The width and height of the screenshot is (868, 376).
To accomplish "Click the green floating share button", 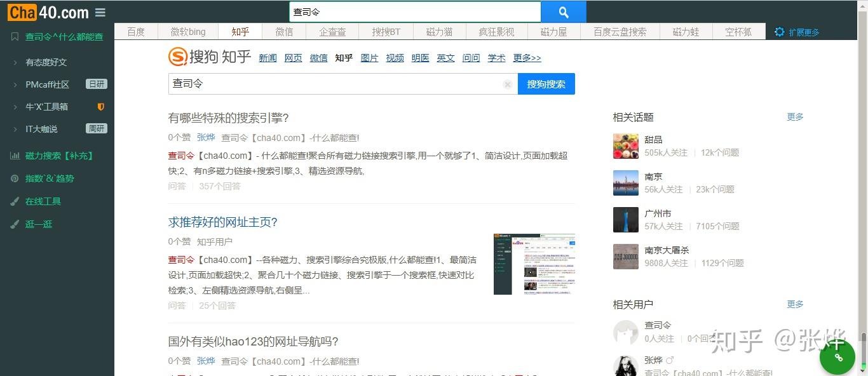I will (837, 357).
